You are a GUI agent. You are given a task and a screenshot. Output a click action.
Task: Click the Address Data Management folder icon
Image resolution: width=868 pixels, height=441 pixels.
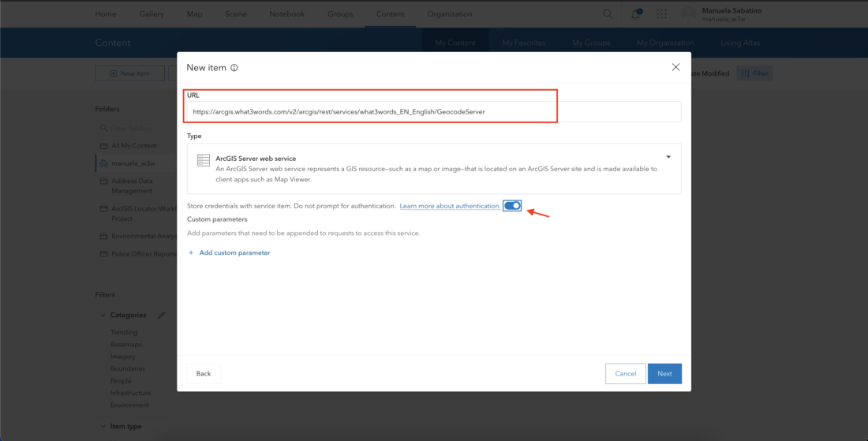(x=103, y=181)
